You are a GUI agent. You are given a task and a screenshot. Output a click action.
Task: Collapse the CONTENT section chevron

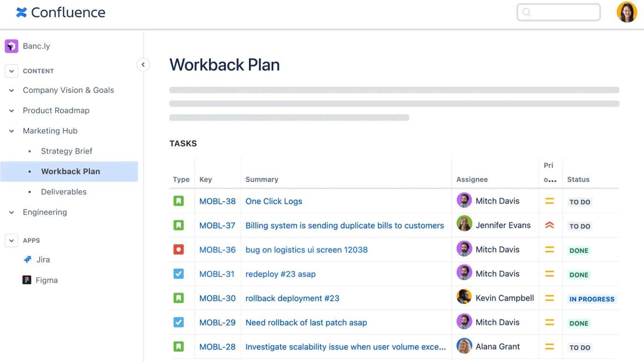(12, 71)
